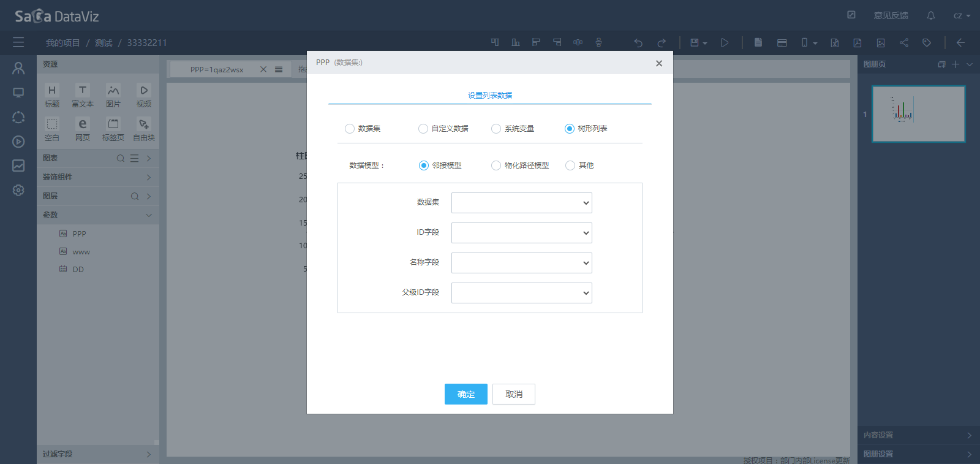The image size is (980, 464).
Task: Choose the 自定义数据 radio button
Action: (423, 129)
